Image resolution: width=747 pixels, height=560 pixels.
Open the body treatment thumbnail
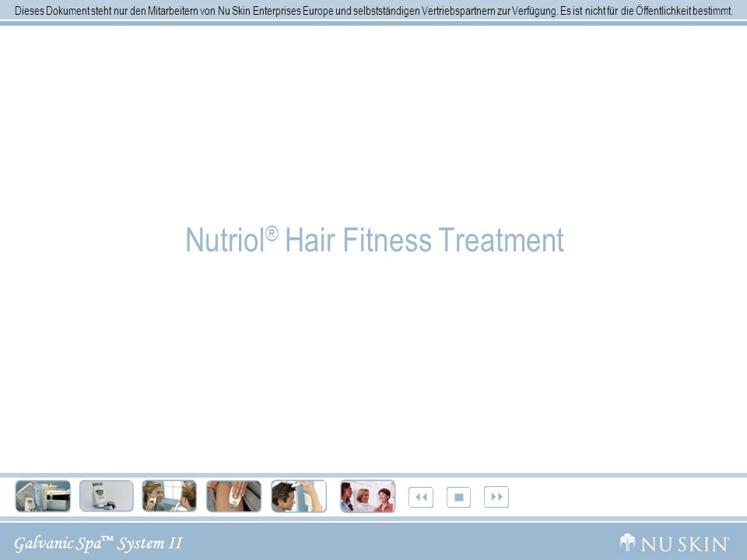233,496
